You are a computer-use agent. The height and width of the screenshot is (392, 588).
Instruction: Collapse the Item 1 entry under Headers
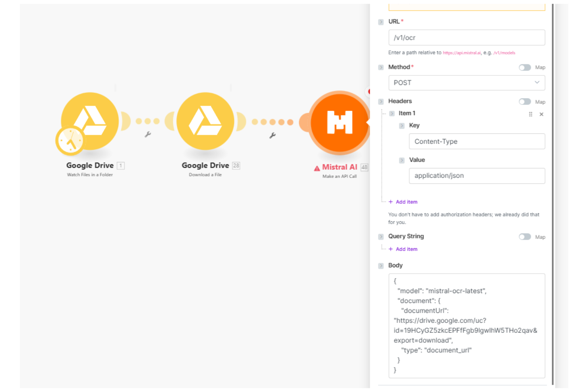click(x=392, y=113)
